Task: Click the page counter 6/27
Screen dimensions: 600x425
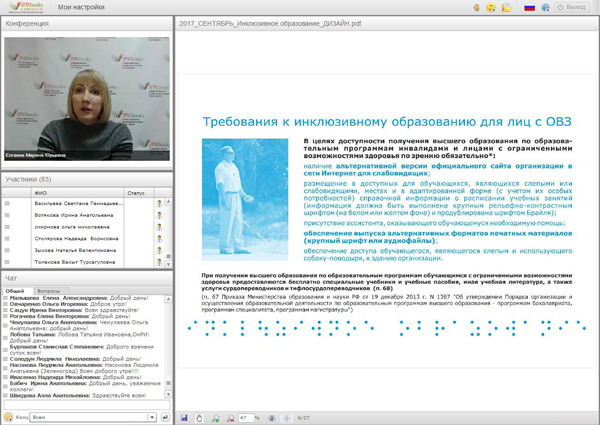Action: (x=303, y=418)
